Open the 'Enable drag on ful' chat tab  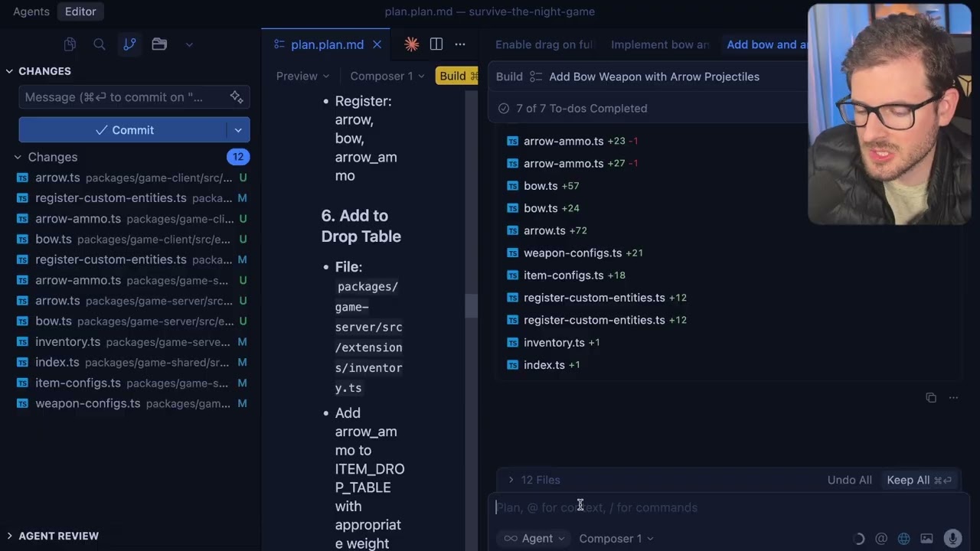click(544, 44)
